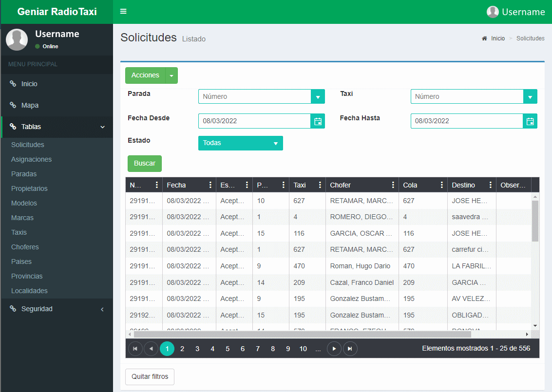The image size is (552, 392).
Task: Open the Acciones split-button dropdown arrow
Action: pyautogui.click(x=171, y=75)
